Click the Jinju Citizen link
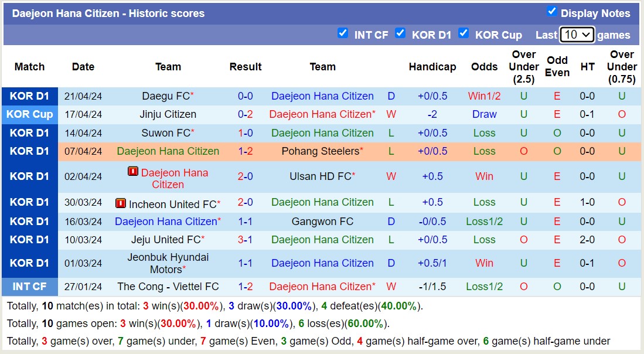644x354 pixels. pyautogui.click(x=168, y=114)
